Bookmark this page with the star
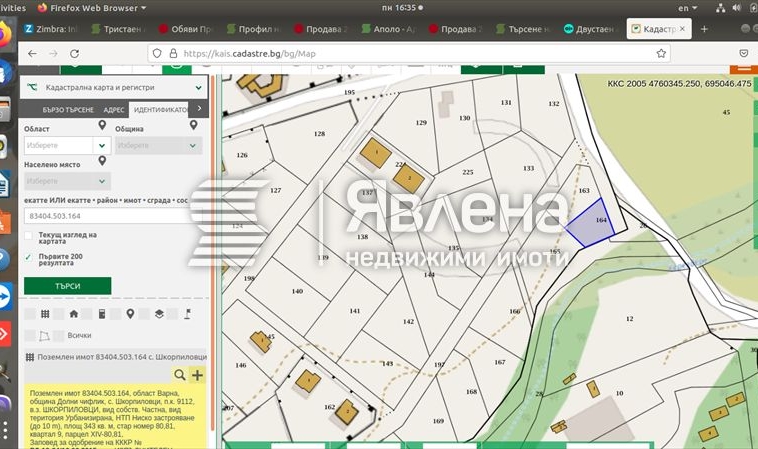Viewport: 758px width, 449px height. [x=661, y=54]
